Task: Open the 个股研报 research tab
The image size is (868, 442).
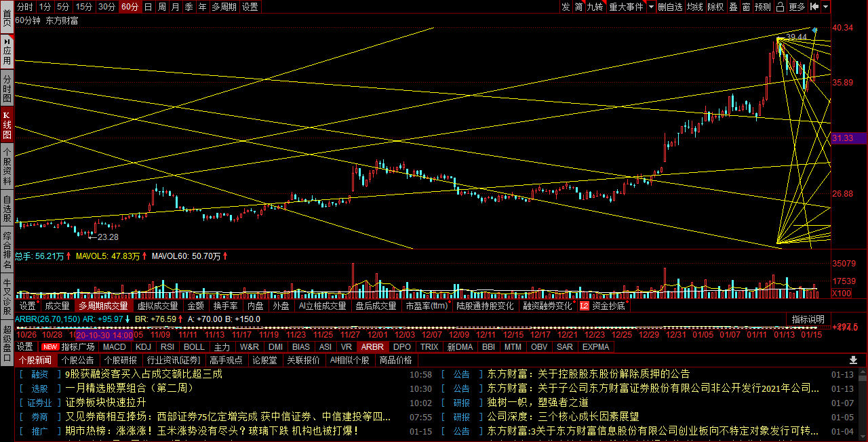Action: [120, 360]
